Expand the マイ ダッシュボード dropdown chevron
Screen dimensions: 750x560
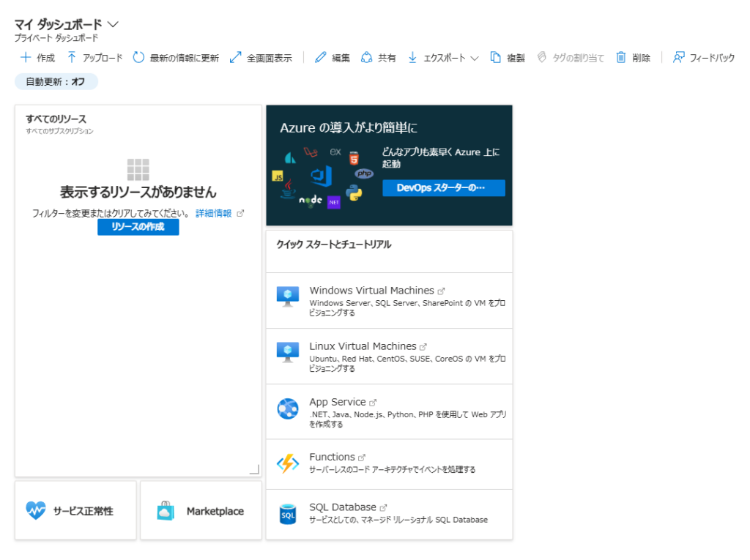[113, 24]
